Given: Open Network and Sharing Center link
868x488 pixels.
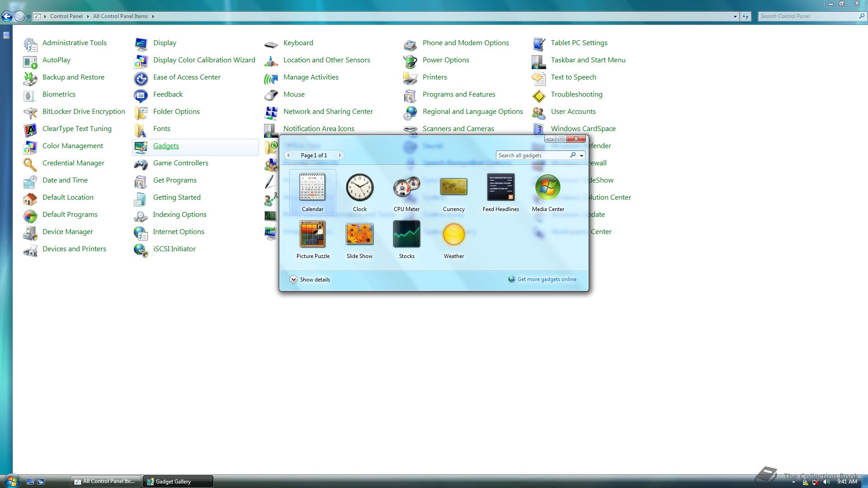Looking at the screenshot, I should (328, 112).
